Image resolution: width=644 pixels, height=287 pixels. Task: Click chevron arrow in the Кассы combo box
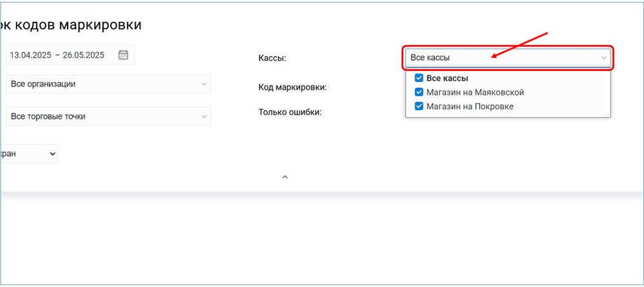(603, 58)
